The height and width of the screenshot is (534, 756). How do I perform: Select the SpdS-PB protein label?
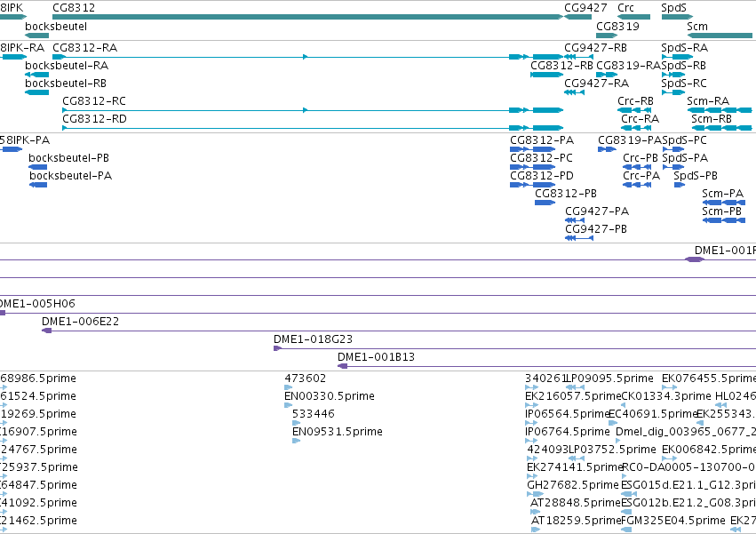[x=696, y=176]
